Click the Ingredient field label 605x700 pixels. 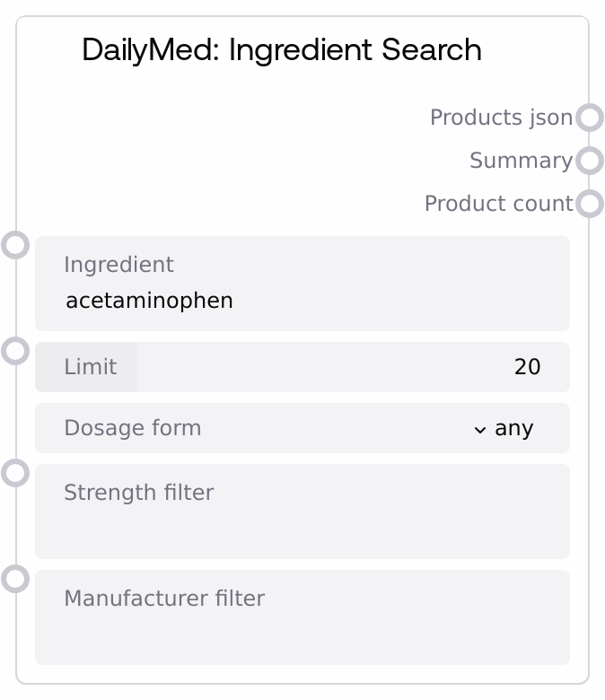tap(118, 265)
